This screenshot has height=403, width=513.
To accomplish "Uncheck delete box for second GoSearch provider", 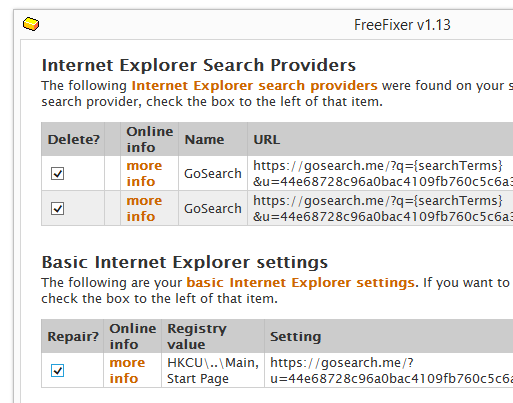I will point(57,209).
